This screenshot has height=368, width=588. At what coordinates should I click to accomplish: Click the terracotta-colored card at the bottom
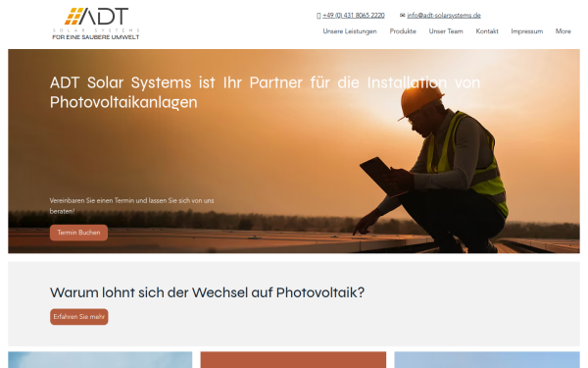click(x=293, y=360)
